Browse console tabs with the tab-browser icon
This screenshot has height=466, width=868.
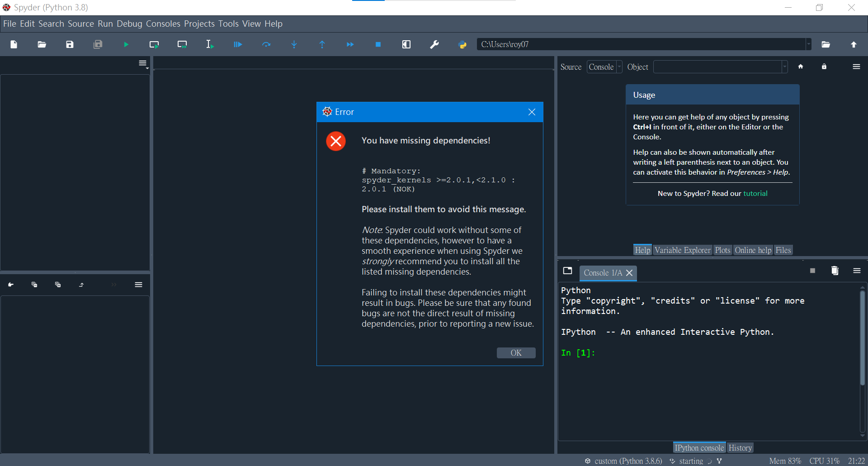click(x=567, y=271)
